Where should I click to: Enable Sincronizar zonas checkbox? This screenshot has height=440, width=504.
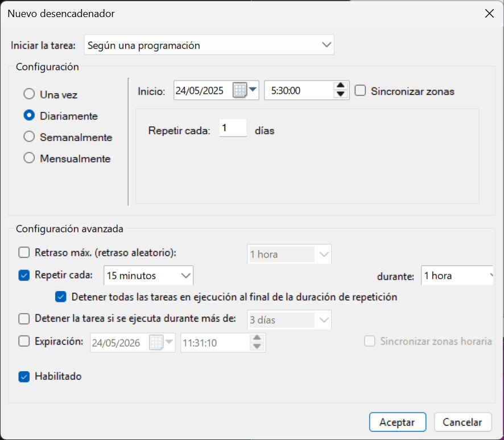360,91
